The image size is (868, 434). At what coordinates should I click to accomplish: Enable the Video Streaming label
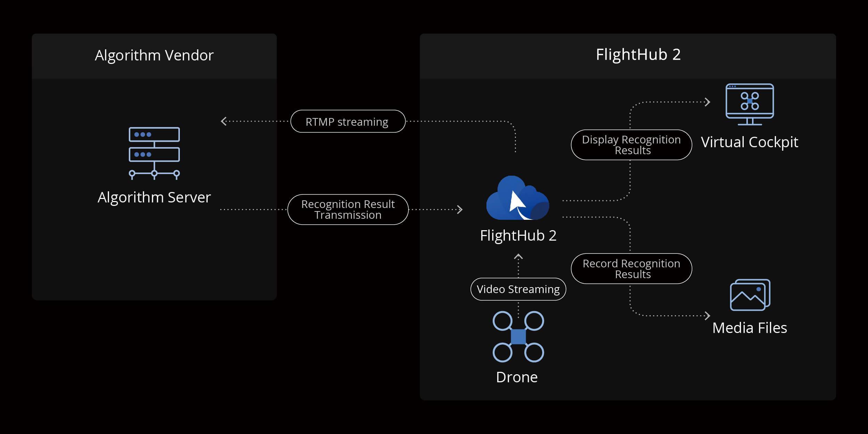pos(518,289)
